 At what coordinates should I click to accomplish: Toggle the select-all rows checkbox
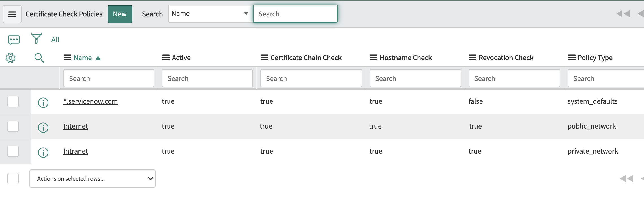pyautogui.click(x=13, y=178)
